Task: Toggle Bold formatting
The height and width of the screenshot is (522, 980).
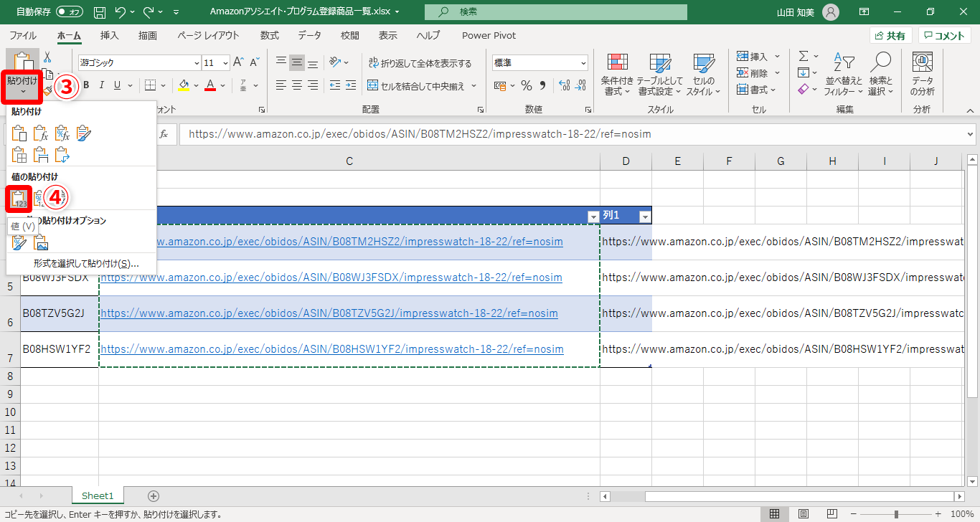Action: [x=85, y=86]
